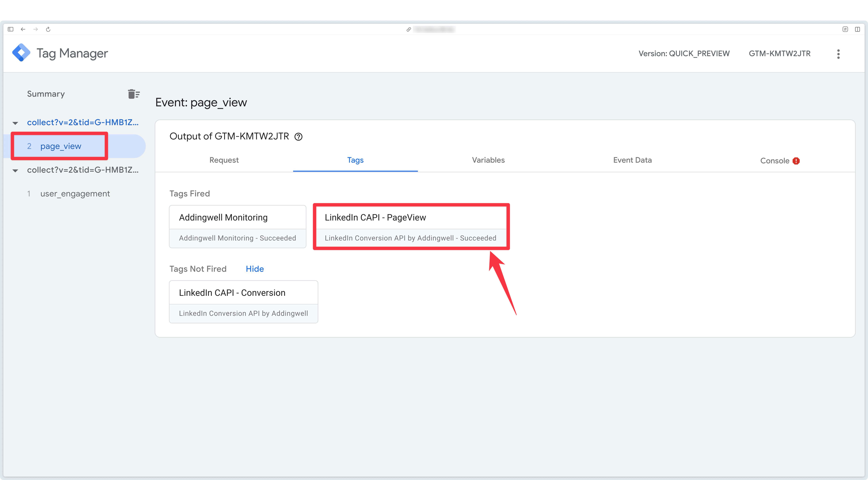Screen dimensions: 868x480
Task: Click the Tags Not Fired section label
Action: (198, 269)
